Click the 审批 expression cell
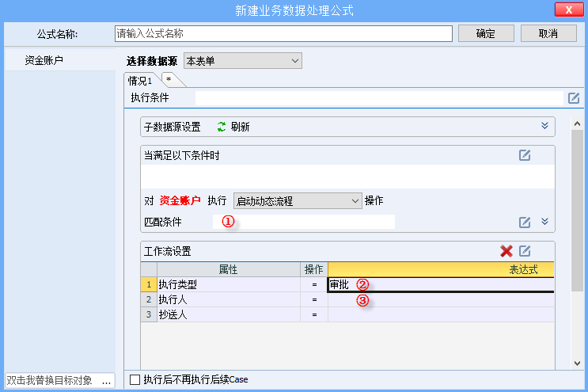This screenshot has width=588, height=392. 441,285
